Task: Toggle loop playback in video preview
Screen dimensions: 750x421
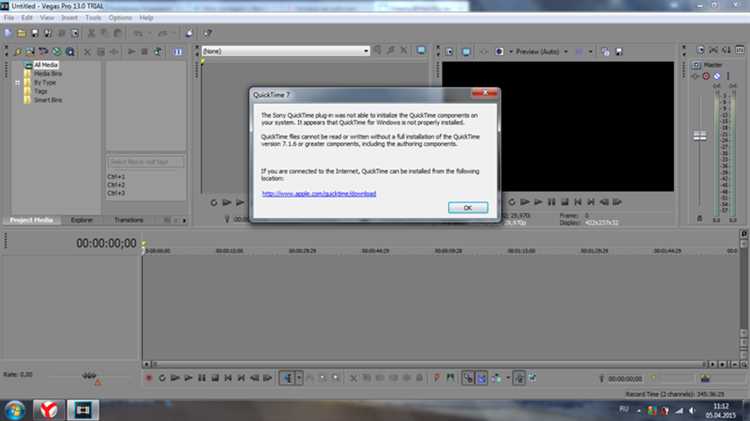Action: point(512,202)
